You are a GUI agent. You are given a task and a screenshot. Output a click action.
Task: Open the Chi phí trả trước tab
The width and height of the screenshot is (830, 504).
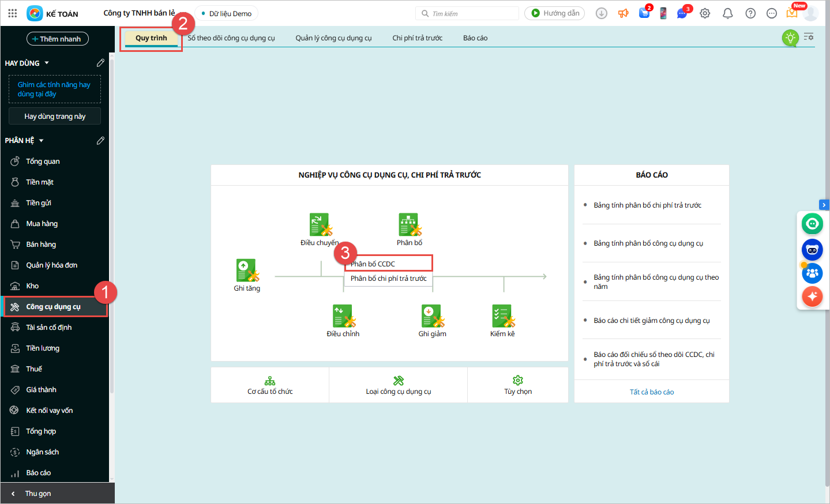pyautogui.click(x=417, y=38)
